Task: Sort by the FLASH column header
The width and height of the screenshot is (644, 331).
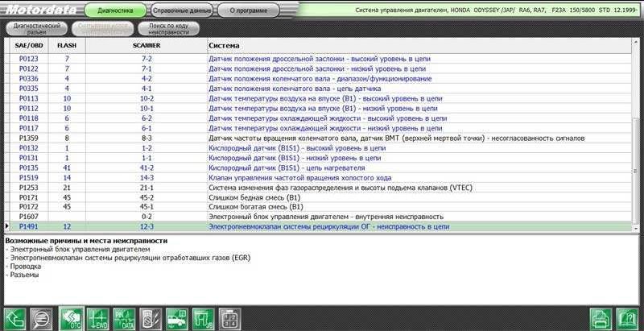Action: tap(67, 46)
